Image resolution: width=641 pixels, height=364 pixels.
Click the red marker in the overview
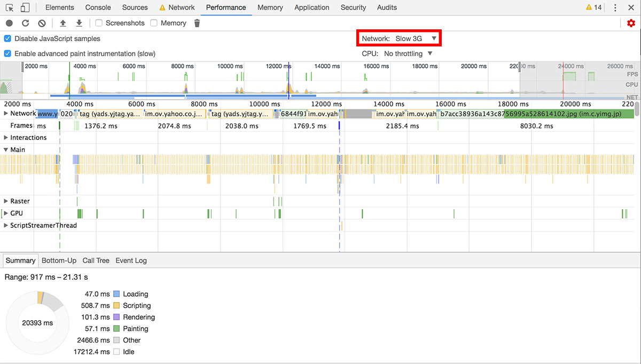coord(563,80)
